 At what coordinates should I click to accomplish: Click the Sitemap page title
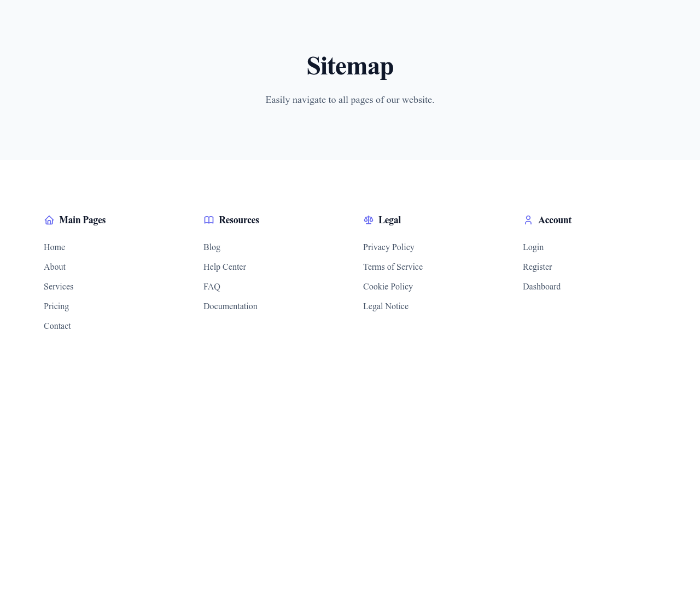point(350,66)
